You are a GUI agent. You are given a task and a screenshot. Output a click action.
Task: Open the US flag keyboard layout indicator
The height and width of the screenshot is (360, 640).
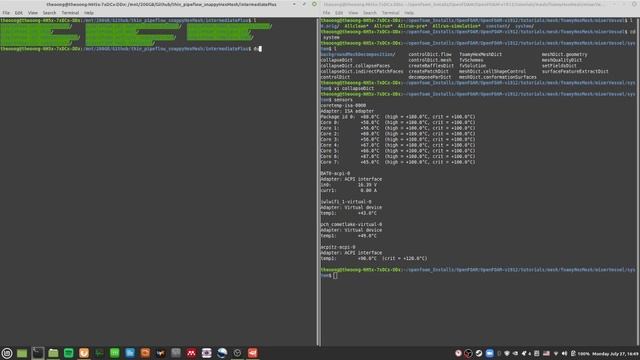(546, 353)
